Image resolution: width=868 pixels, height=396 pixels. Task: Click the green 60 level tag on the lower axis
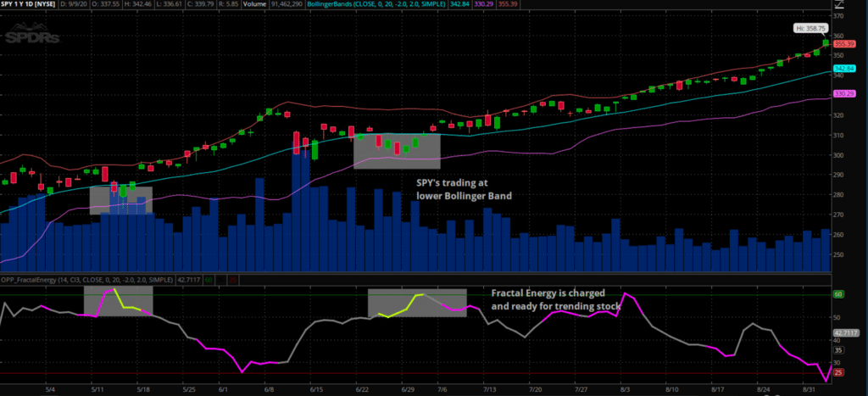(x=838, y=294)
